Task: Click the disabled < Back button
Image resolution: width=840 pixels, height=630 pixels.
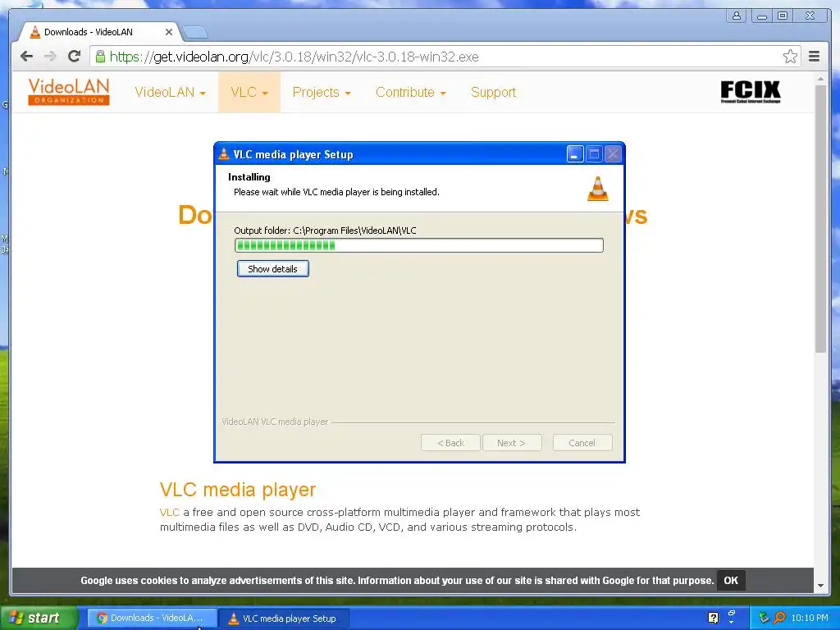Action: click(450, 443)
